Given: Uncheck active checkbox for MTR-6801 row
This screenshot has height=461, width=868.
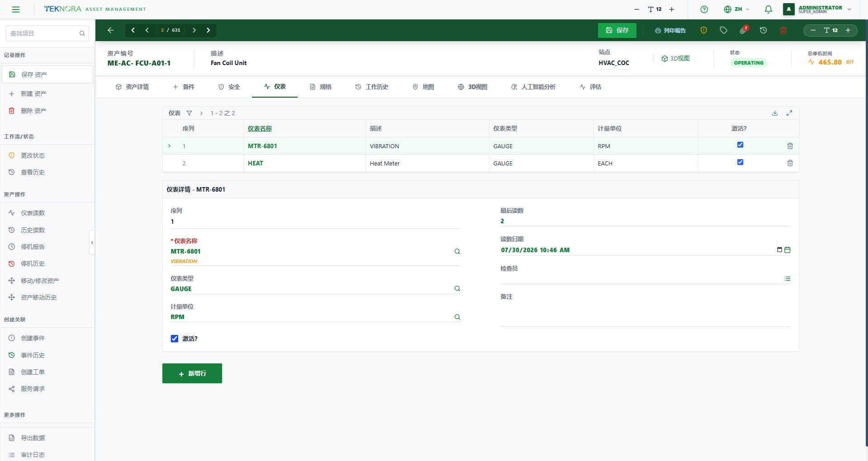Looking at the screenshot, I should point(740,145).
